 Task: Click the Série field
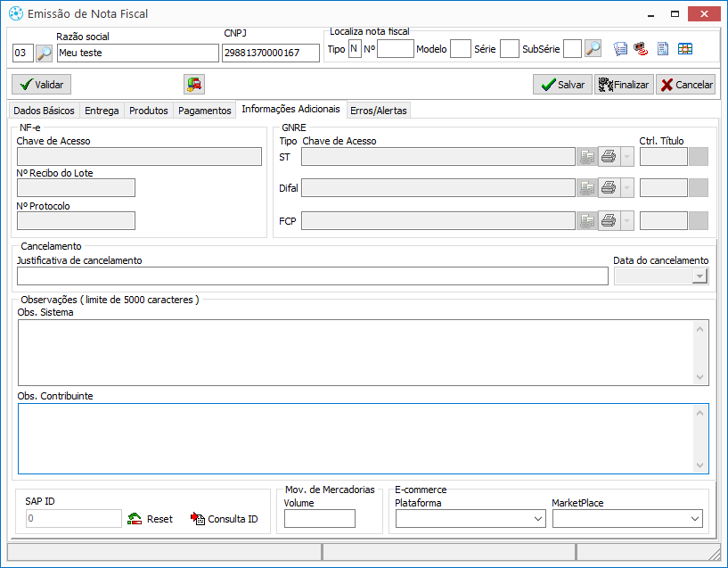510,49
